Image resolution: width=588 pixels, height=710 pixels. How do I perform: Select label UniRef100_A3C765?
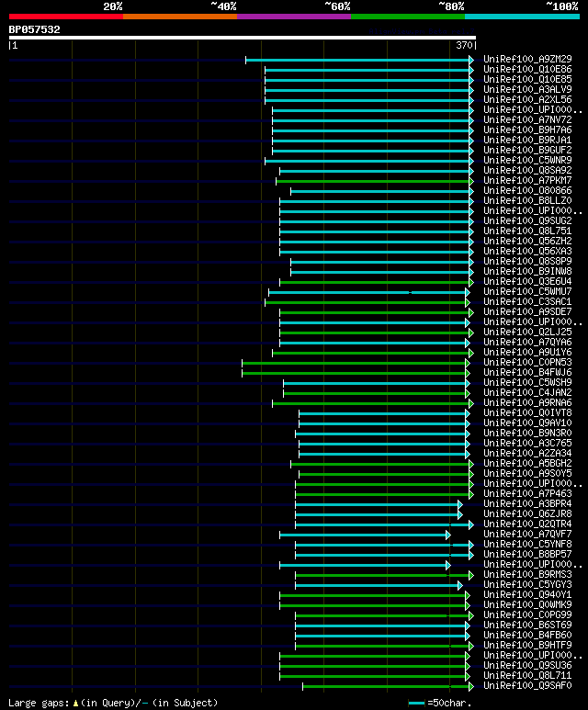(x=527, y=444)
